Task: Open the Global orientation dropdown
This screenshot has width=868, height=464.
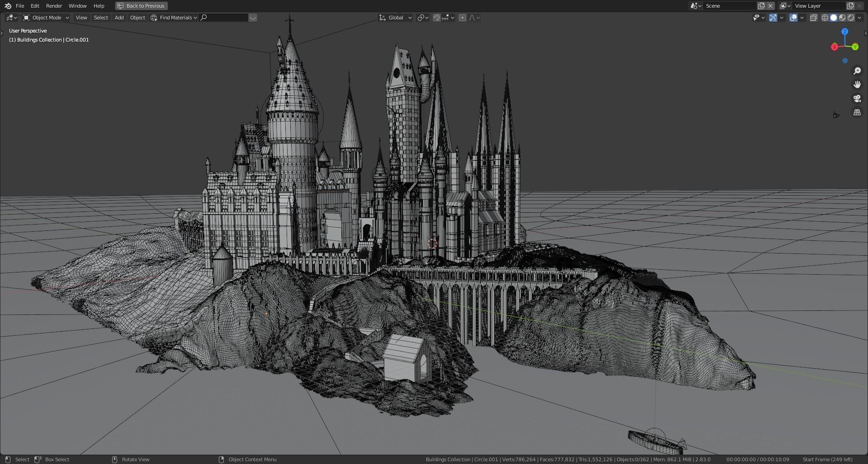Action: 396,18
